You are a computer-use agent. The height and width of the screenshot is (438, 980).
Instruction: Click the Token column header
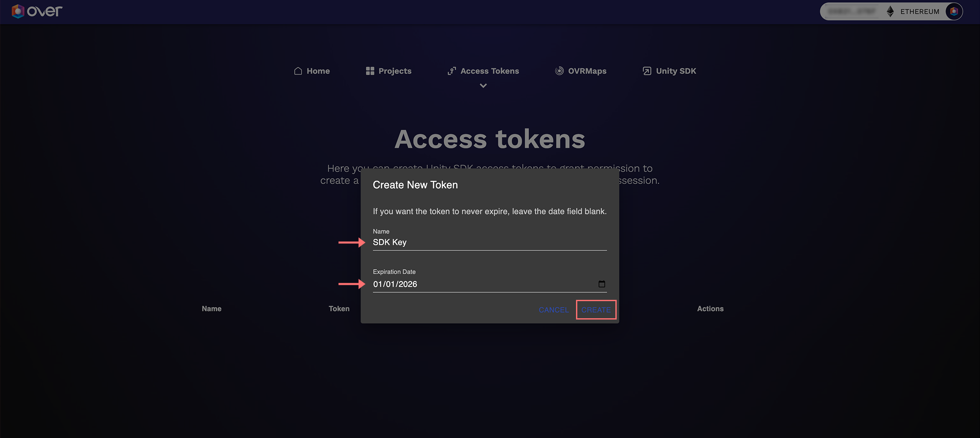(x=339, y=309)
